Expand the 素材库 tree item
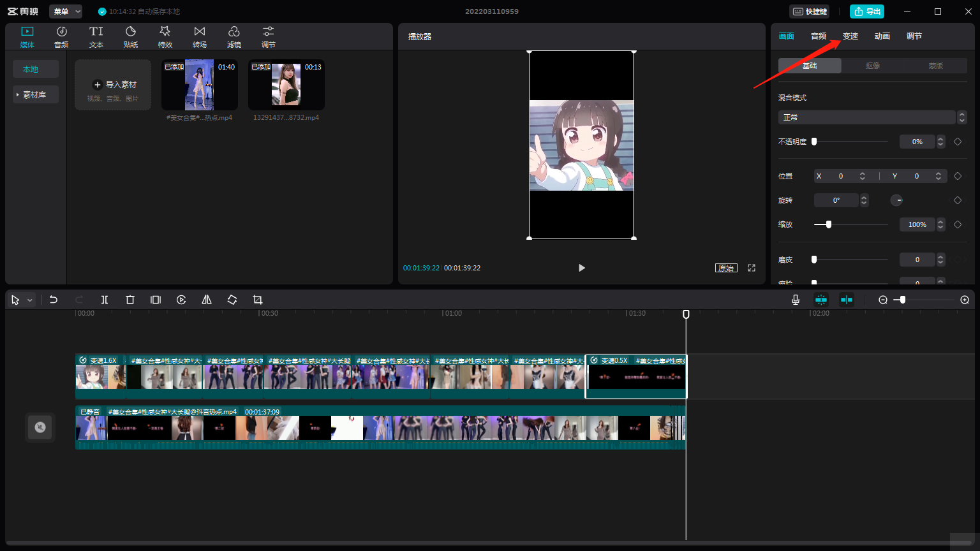Viewport: 980px width, 551px height. [x=35, y=94]
